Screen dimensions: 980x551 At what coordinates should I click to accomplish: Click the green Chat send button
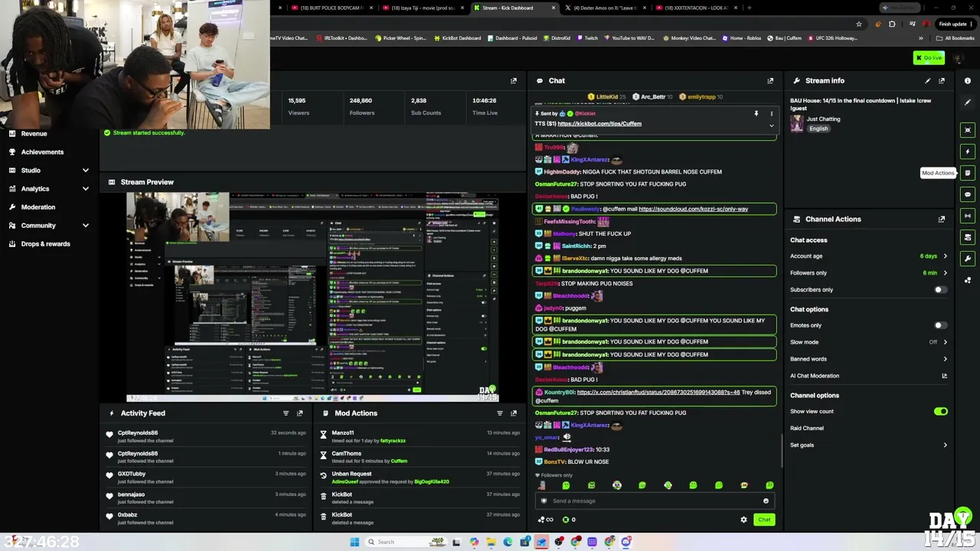[x=764, y=520]
